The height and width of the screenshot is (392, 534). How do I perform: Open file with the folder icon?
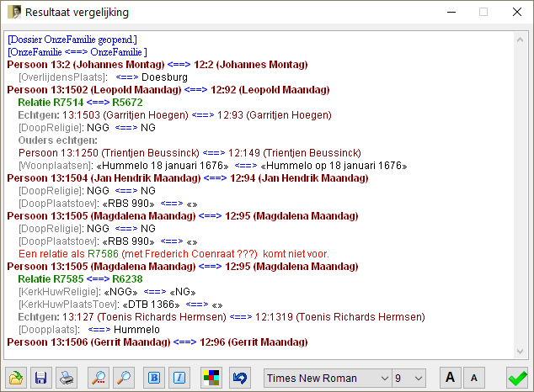pyautogui.click(x=16, y=378)
